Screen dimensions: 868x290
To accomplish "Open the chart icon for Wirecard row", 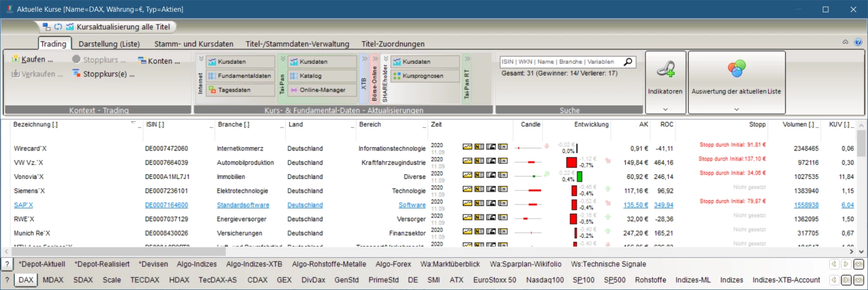I will pyautogui.click(x=467, y=147).
